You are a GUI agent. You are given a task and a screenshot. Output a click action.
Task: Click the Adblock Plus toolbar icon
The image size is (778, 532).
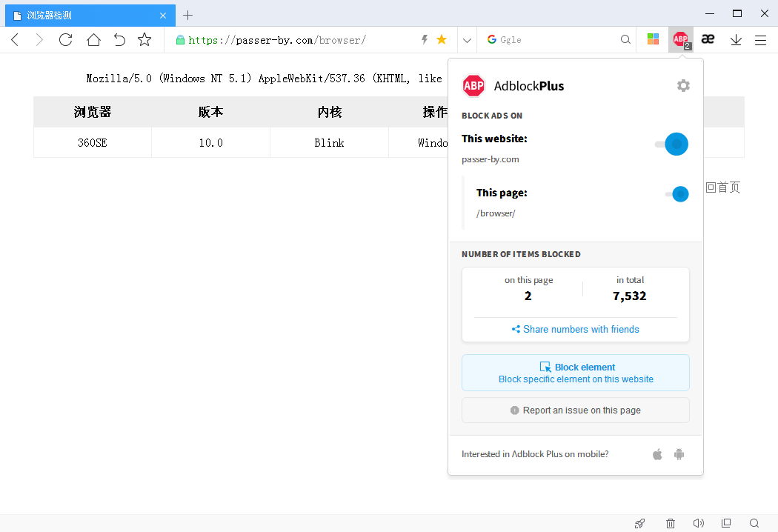[681, 40]
